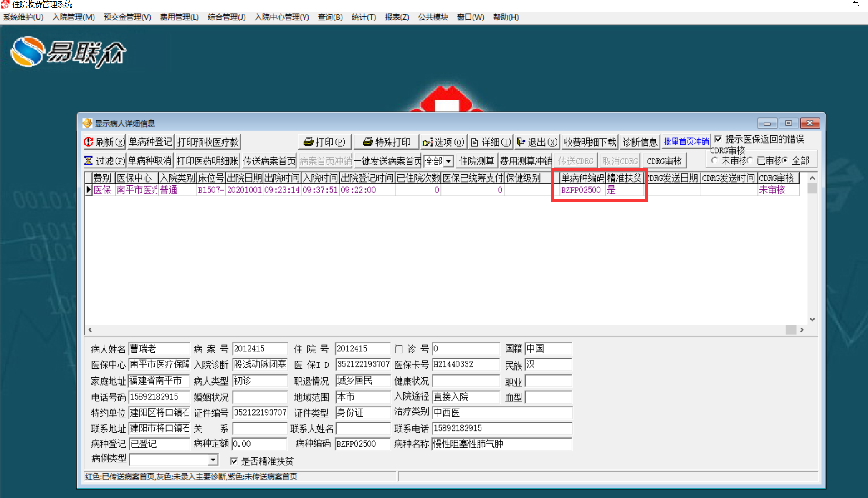Click the Exit (退出) button with the door icon
Image resolution: width=868 pixels, height=498 pixels.
(x=537, y=142)
